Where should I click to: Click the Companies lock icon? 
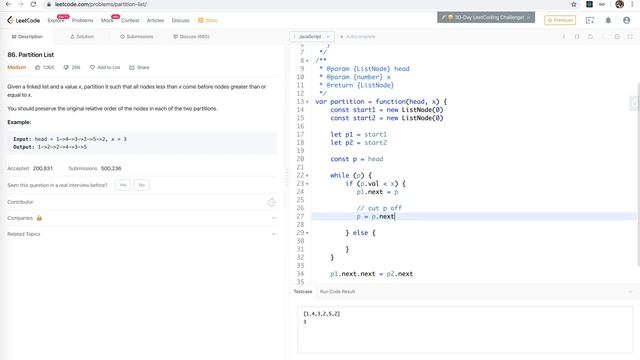click(x=39, y=218)
